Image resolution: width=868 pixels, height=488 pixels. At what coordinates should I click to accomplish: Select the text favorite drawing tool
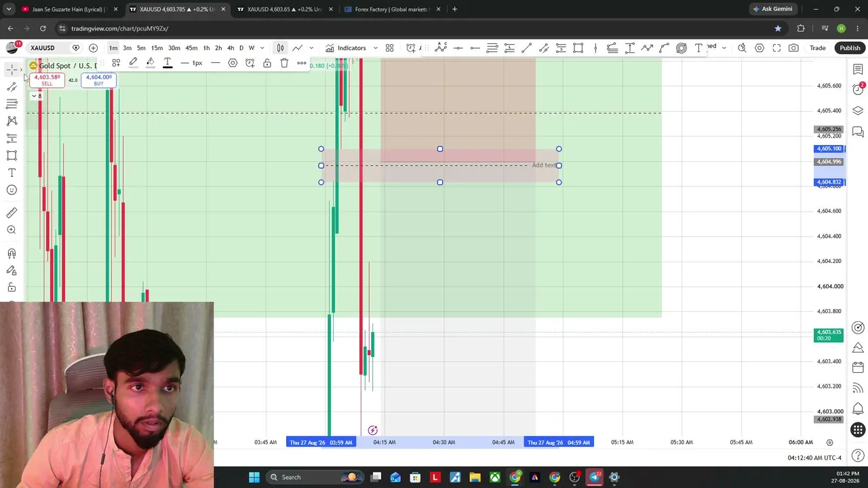698,47
